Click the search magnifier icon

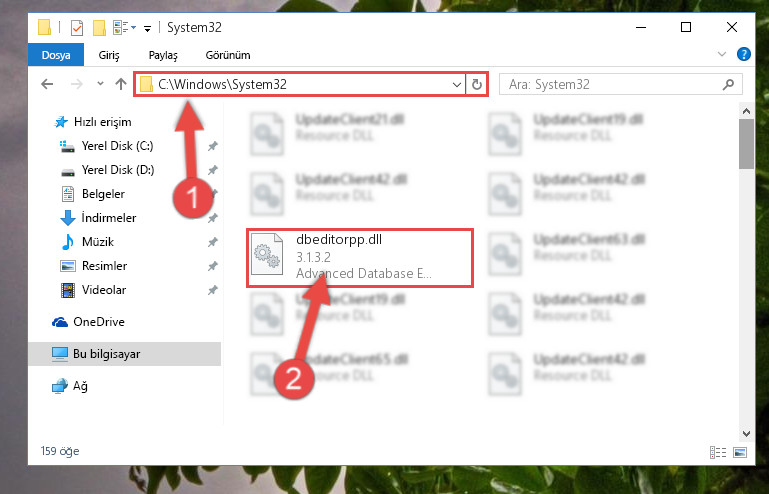pos(728,84)
